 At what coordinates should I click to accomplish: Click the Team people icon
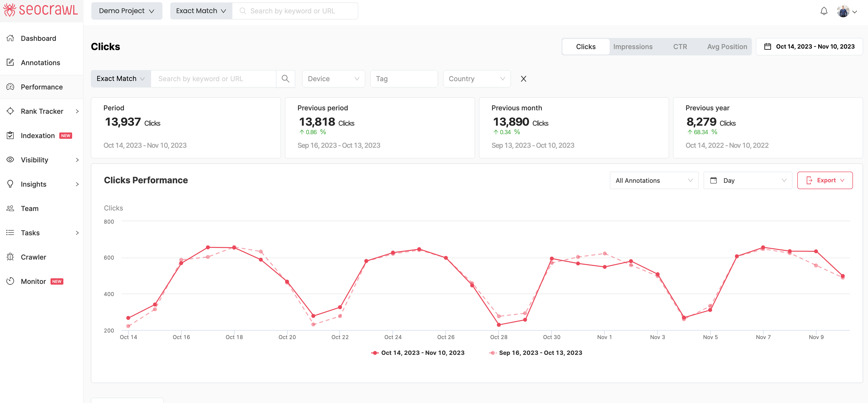(x=10, y=208)
